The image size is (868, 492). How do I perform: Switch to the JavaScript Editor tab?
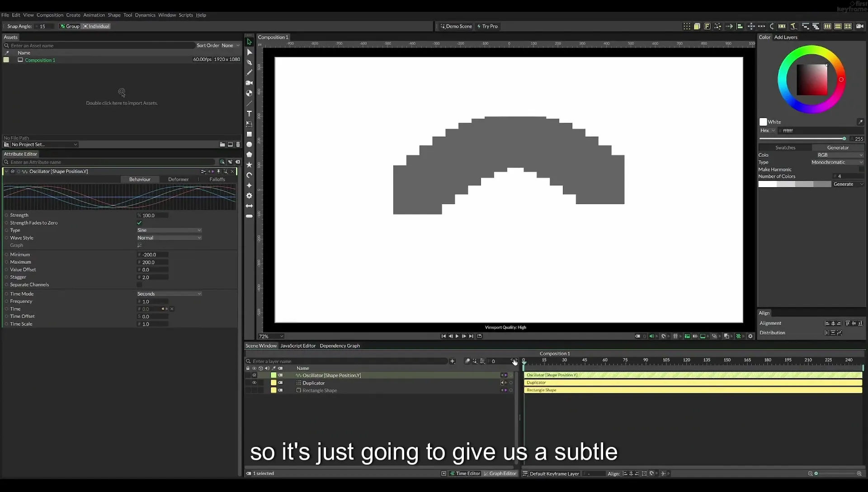pyautogui.click(x=298, y=346)
